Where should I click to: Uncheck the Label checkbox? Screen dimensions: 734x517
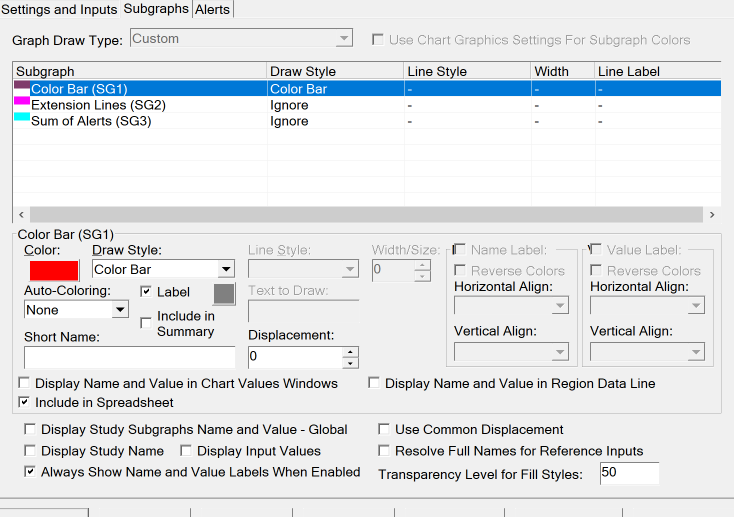click(146, 292)
